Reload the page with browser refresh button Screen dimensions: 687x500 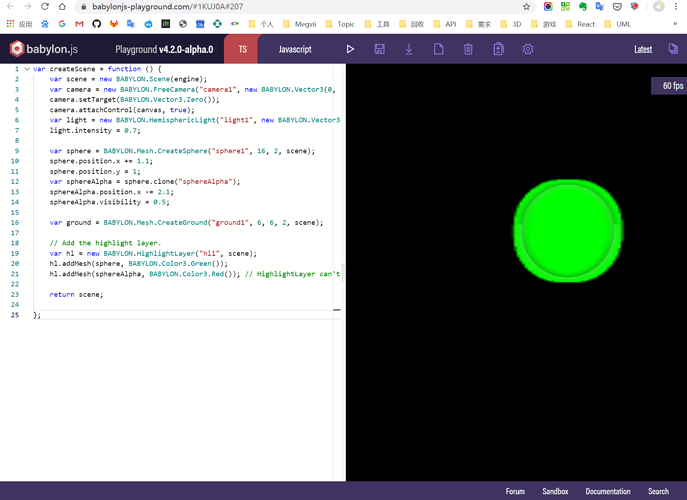[46, 6]
